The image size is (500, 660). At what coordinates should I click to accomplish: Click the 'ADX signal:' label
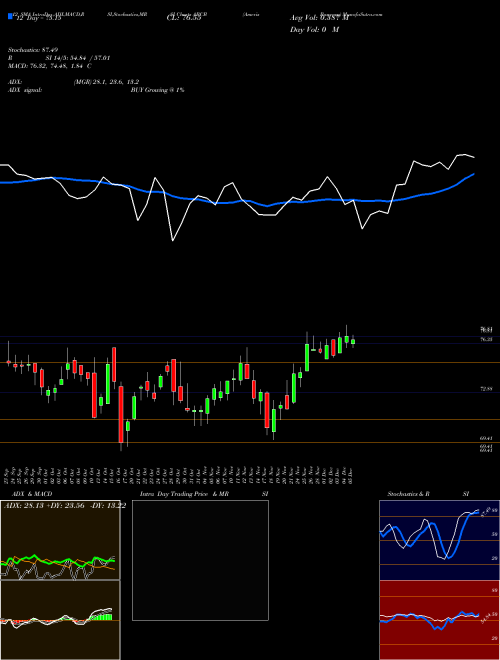(24, 90)
